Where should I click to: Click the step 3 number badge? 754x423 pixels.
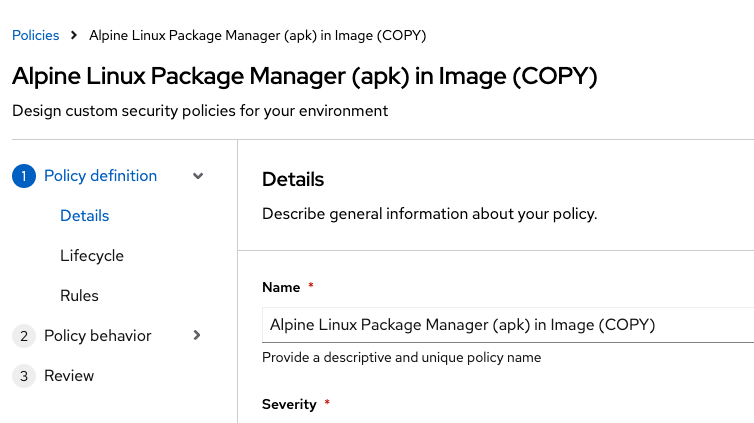(24, 376)
